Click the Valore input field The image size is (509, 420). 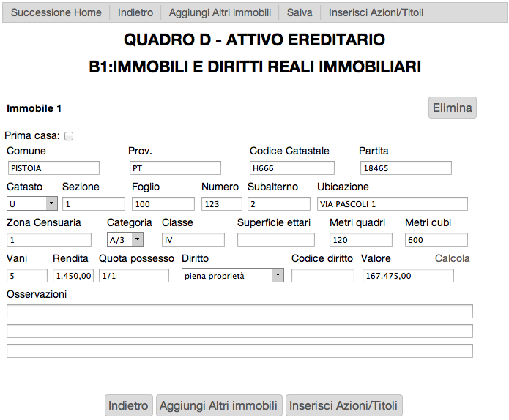coord(408,275)
